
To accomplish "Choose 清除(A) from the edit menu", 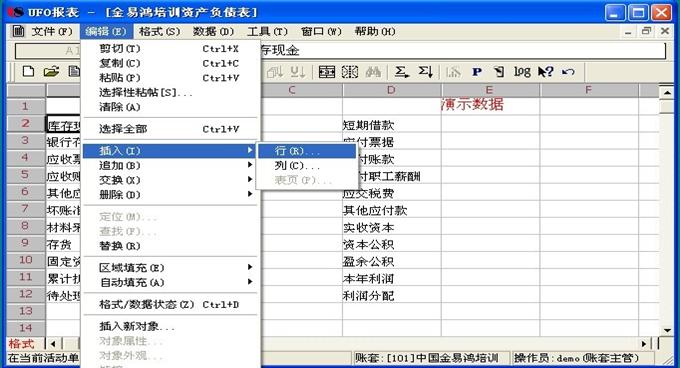I will click(x=171, y=107).
